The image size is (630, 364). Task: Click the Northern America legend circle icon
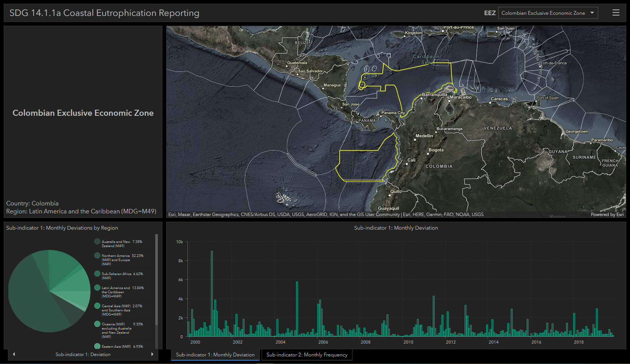(x=97, y=255)
